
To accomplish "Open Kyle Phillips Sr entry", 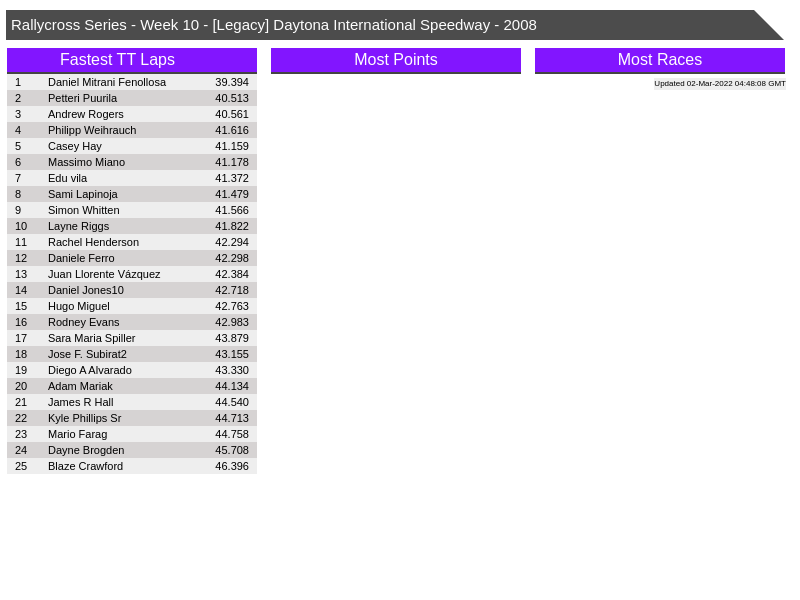I will point(84,418).
